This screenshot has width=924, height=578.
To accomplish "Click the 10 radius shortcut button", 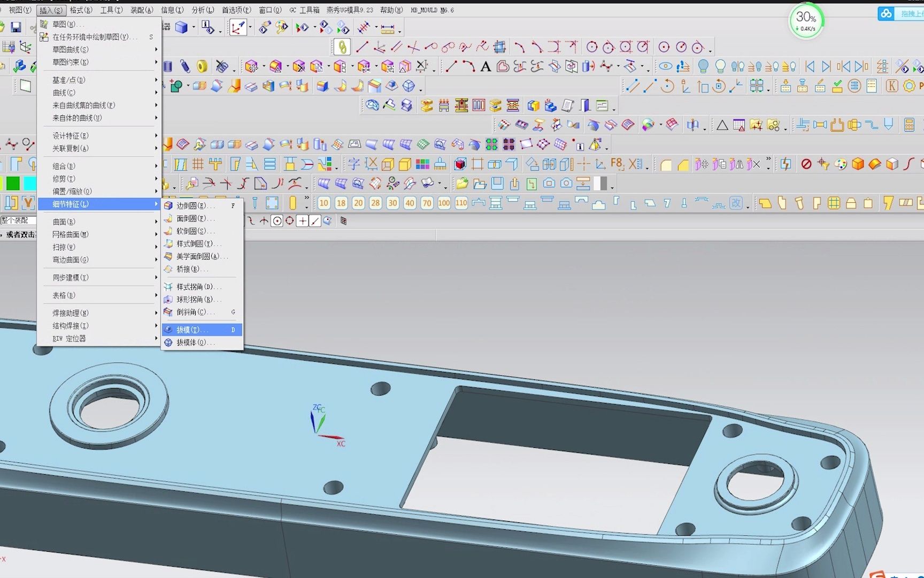I will 324,203.
